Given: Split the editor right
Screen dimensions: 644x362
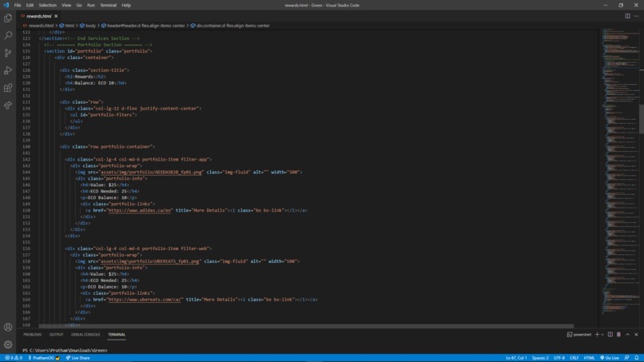Looking at the screenshot, I should [x=627, y=16].
